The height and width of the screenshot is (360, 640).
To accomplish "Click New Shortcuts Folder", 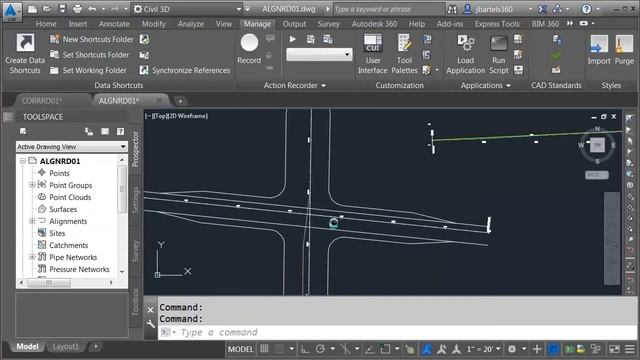I will [92, 39].
